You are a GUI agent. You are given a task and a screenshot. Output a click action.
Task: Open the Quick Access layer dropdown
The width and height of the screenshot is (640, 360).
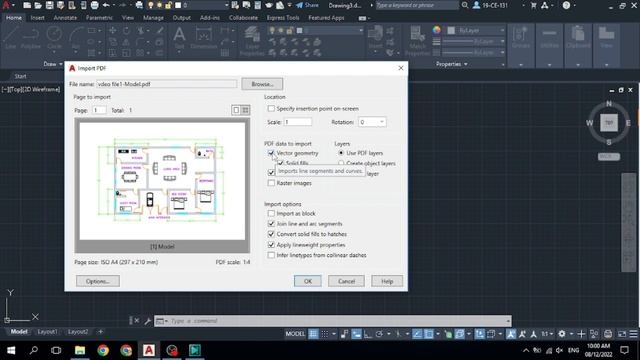pyautogui.click(x=227, y=5)
